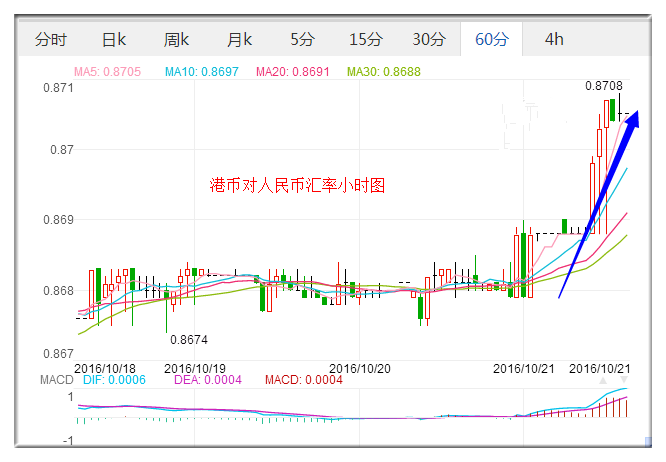
Task: Click the 0.8708 high price label
Action: 604,86
